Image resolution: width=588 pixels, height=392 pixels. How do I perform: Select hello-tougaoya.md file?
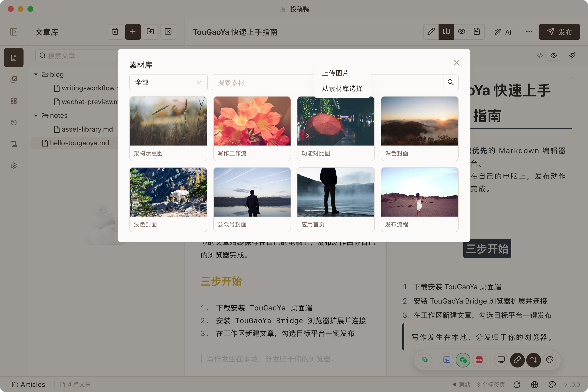point(75,143)
